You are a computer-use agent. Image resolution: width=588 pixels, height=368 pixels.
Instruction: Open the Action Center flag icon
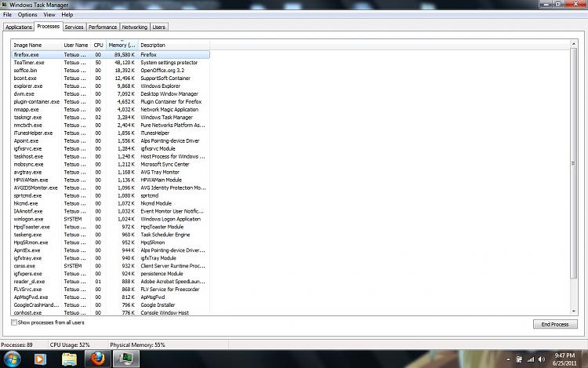519,359
